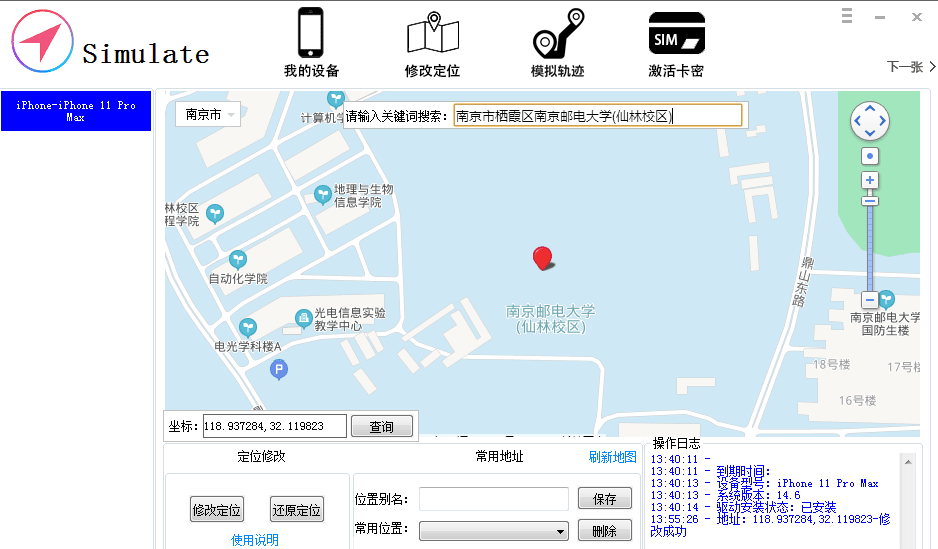Open the 刷新地图 link
This screenshot has height=549, width=938.
tap(613, 457)
